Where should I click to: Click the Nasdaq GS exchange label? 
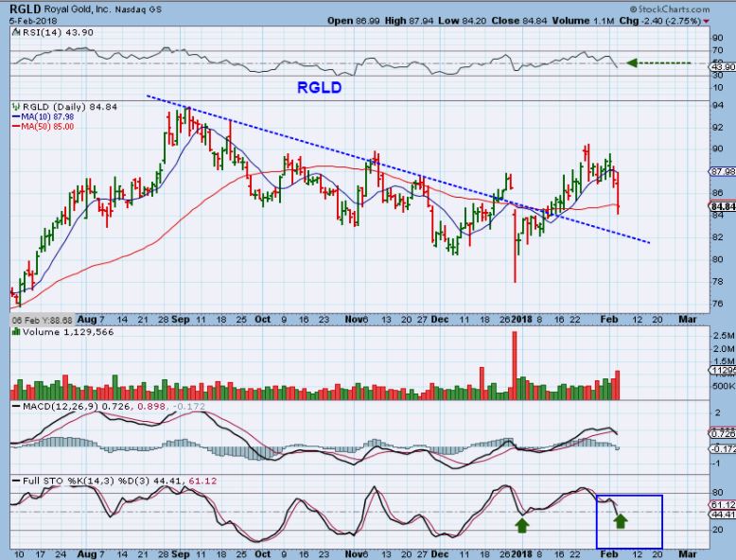pyautogui.click(x=138, y=9)
